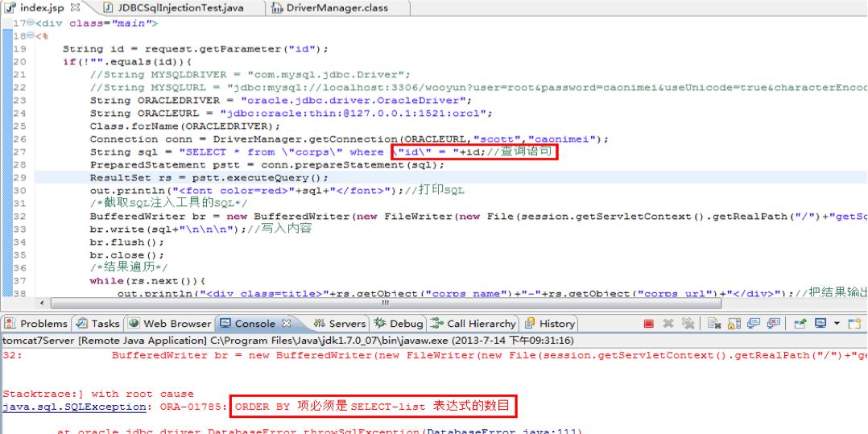
Task: Collapse the code fold at line 17
Action: coord(31,23)
